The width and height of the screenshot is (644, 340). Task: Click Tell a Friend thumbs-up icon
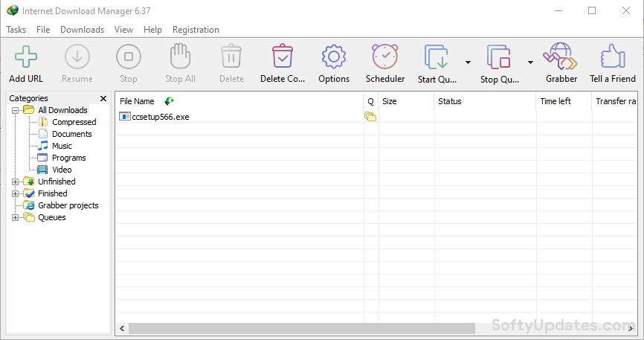[x=613, y=57]
